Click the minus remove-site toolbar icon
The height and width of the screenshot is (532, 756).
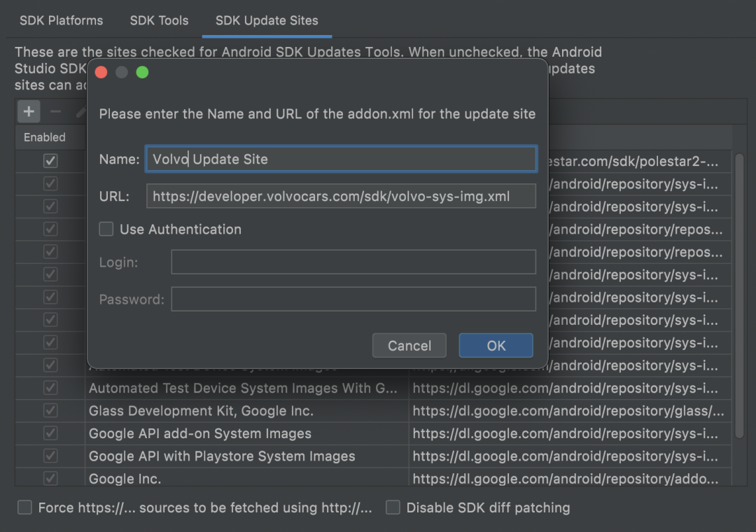(55, 111)
